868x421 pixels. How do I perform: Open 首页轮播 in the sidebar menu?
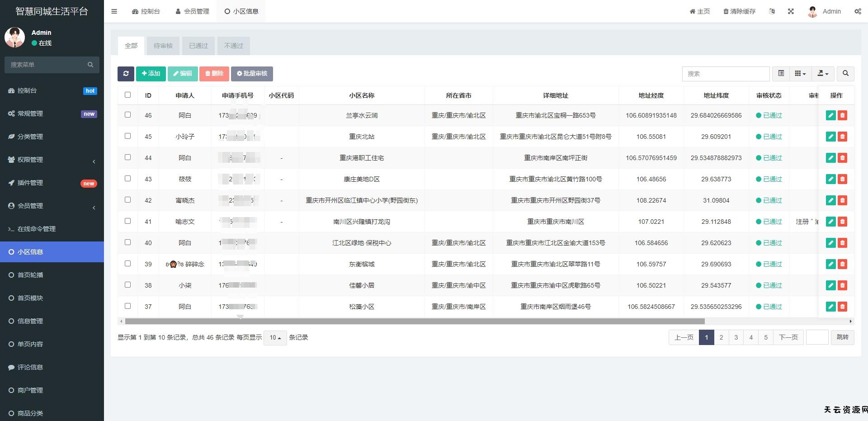coord(30,275)
